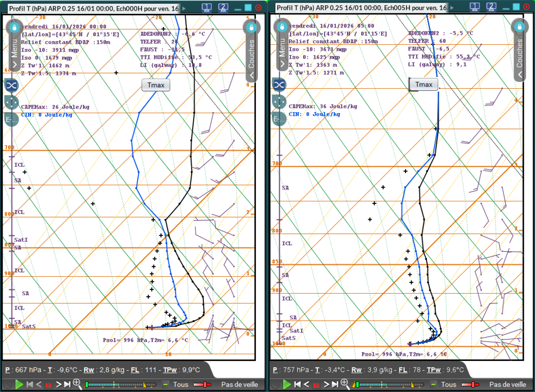Click the red slider next to Pas de veille, right window
Image resolution: width=535 pixels, height=392 pixels.
click(x=470, y=384)
